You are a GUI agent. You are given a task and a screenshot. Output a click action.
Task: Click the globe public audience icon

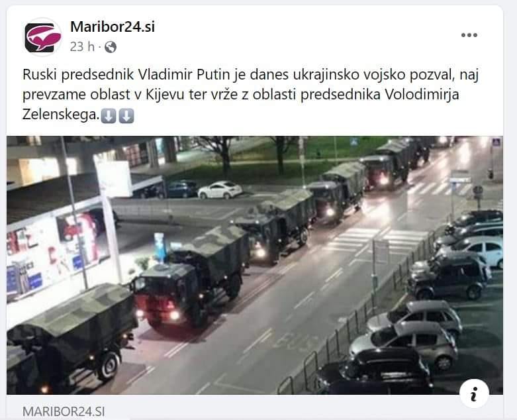[111, 47]
